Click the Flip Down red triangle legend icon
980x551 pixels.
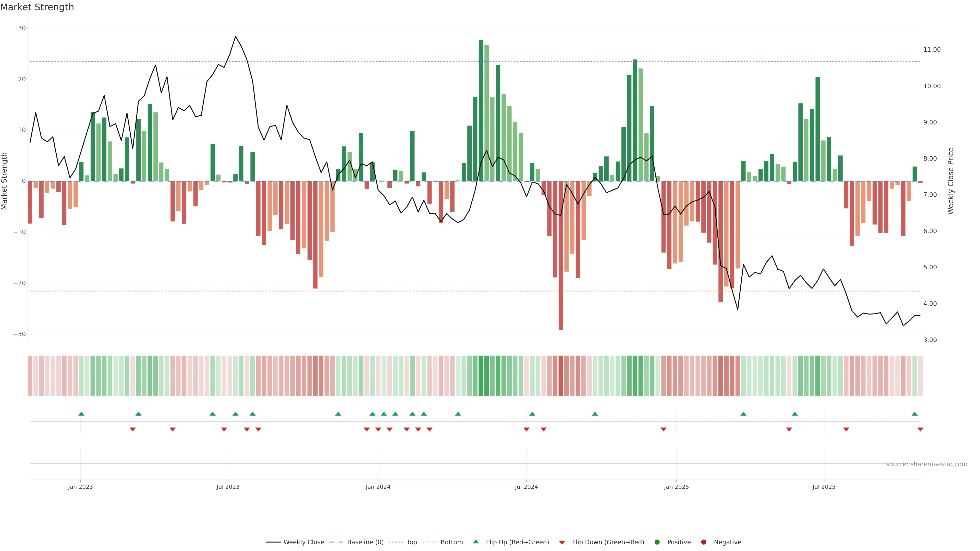[x=562, y=543]
